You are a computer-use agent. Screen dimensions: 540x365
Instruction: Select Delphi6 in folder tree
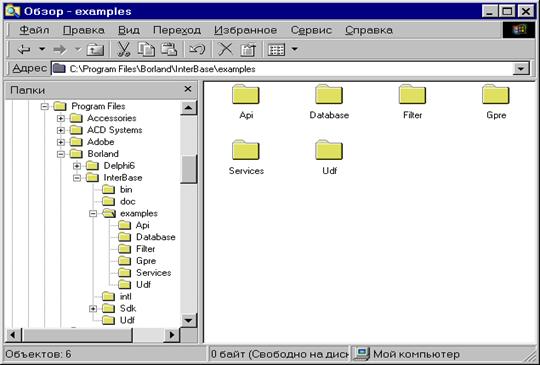click(119, 166)
